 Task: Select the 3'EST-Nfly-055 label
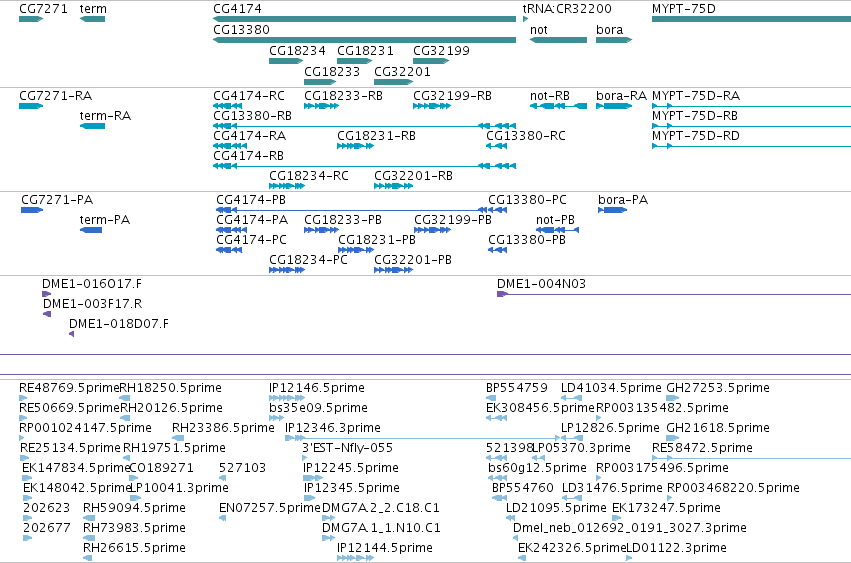coord(347,448)
